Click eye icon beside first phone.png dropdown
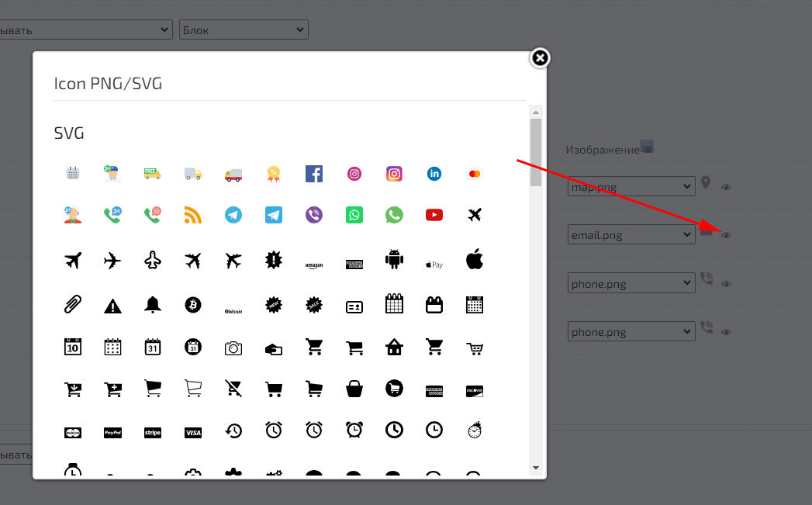Image resolution: width=812 pixels, height=505 pixels. point(727,284)
